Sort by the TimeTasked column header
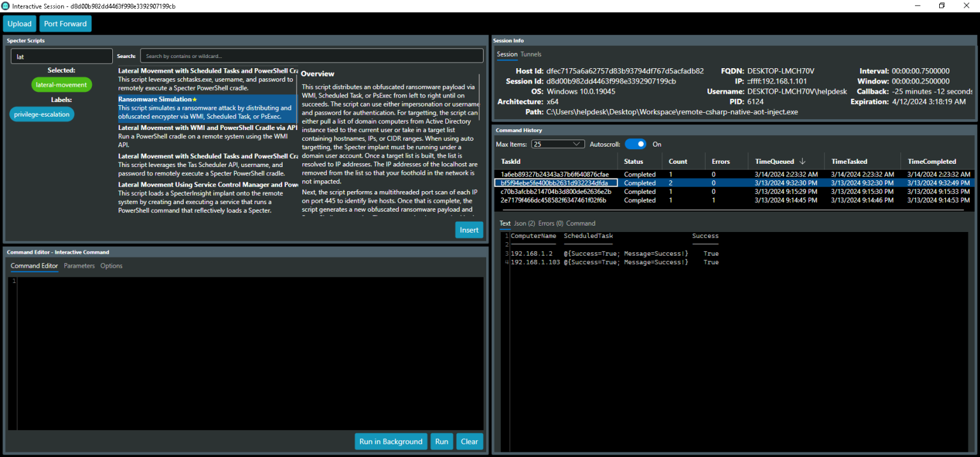Viewport: 980px width, 457px height. tap(862, 161)
